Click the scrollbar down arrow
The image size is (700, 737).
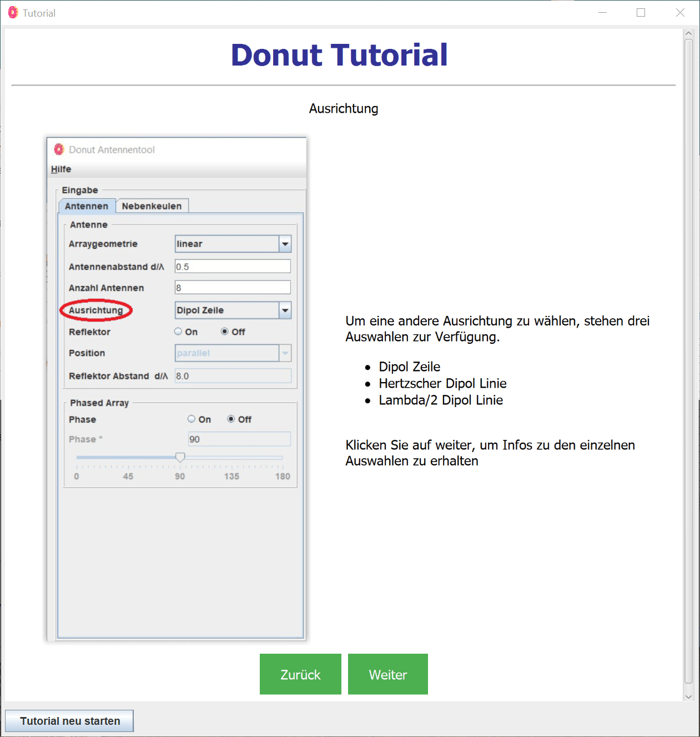(x=688, y=696)
